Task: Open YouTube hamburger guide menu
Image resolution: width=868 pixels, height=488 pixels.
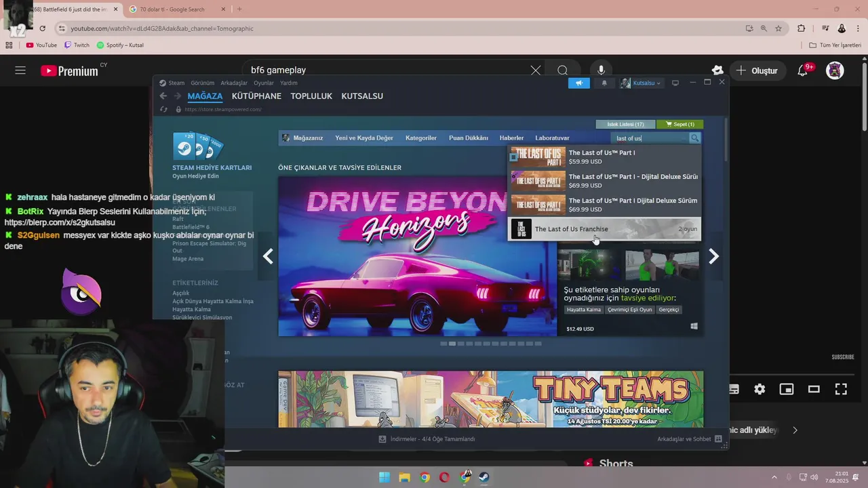Action: pyautogui.click(x=20, y=70)
